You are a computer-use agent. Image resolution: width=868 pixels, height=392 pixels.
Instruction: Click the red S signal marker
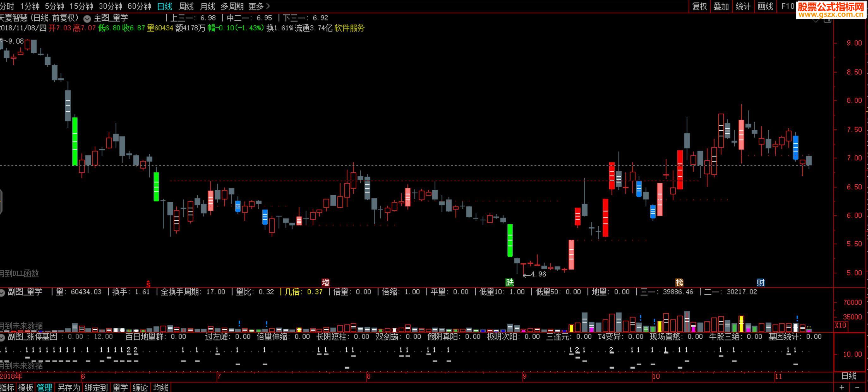pyautogui.click(x=148, y=284)
